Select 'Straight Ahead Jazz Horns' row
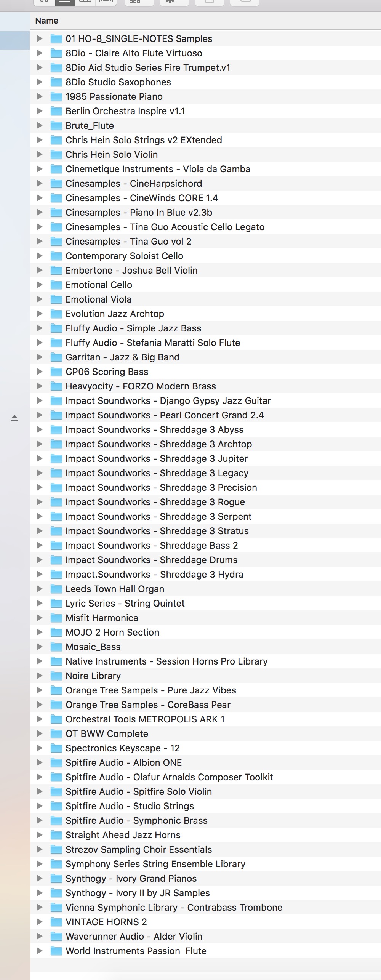Viewport: 381px width, 980px height. pyautogui.click(x=206, y=835)
